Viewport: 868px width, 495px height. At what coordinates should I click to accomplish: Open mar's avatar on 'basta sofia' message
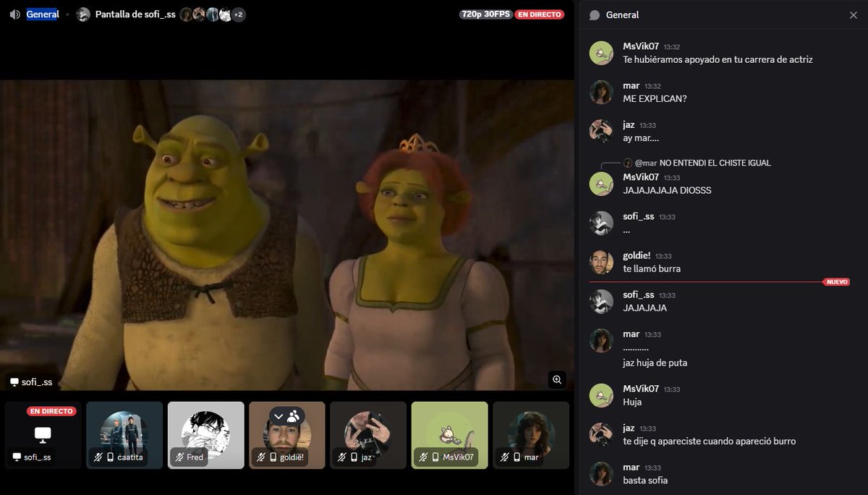[601, 473]
